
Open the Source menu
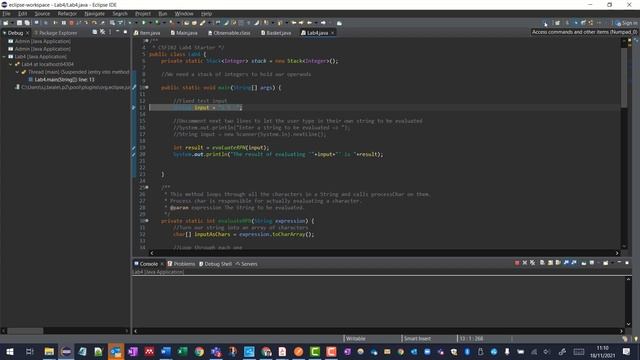(x=42, y=13)
